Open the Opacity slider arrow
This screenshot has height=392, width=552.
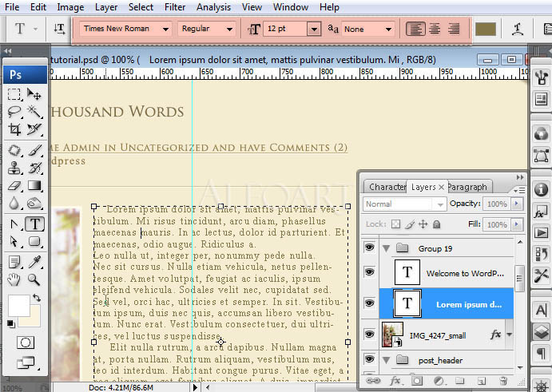517,204
